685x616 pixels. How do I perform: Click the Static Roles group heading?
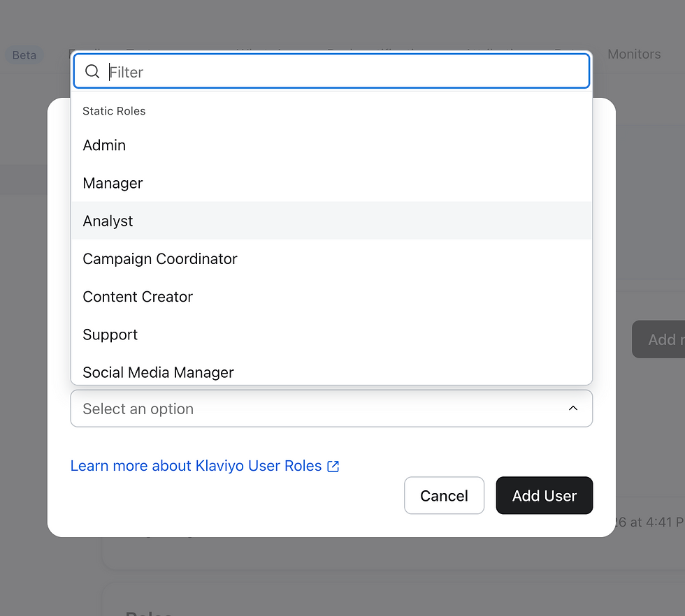[x=114, y=111]
